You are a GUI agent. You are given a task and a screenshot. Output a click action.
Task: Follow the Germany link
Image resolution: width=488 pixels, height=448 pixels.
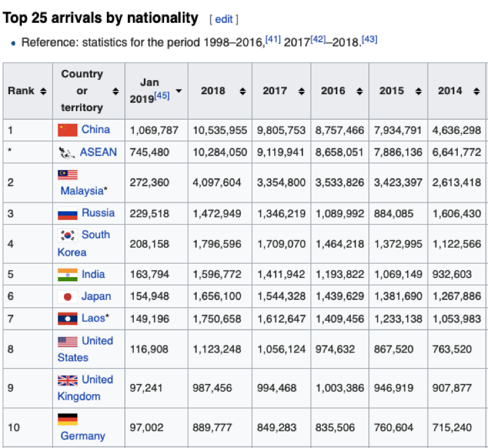pyautogui.click(x=83, y=436)
